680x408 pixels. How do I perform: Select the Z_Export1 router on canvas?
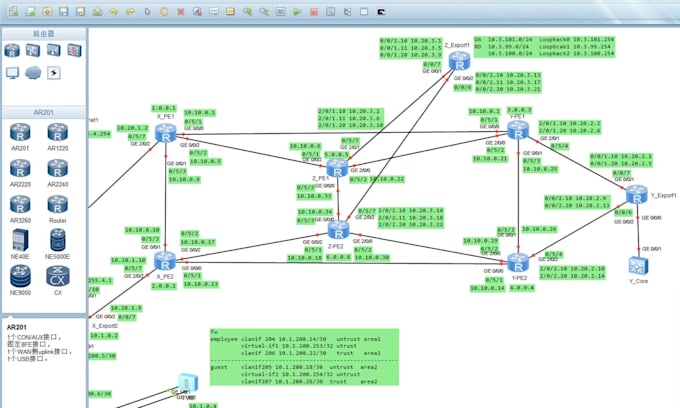pyautogui.click(x=459, y=61)
